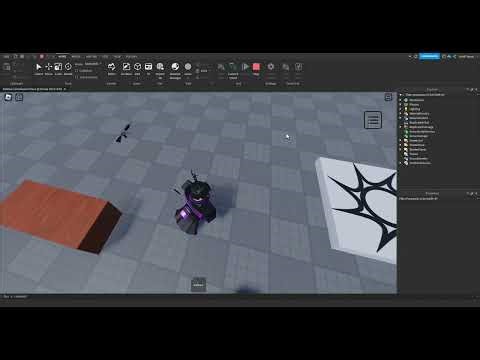Viewport: 480px width, 360px height.
Task: Open the terrain Editor
Action: (x=112, y=68)
